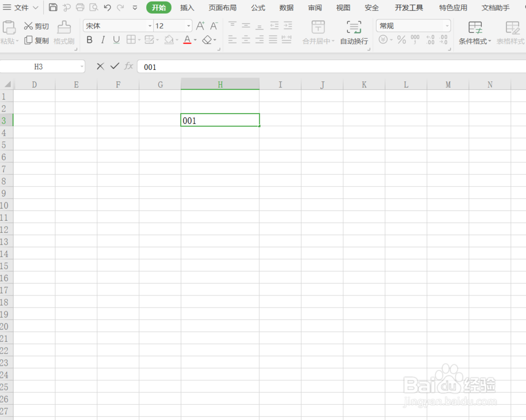Apply the borders icon
Screen dimensions: 526x420
coord(131,40)
